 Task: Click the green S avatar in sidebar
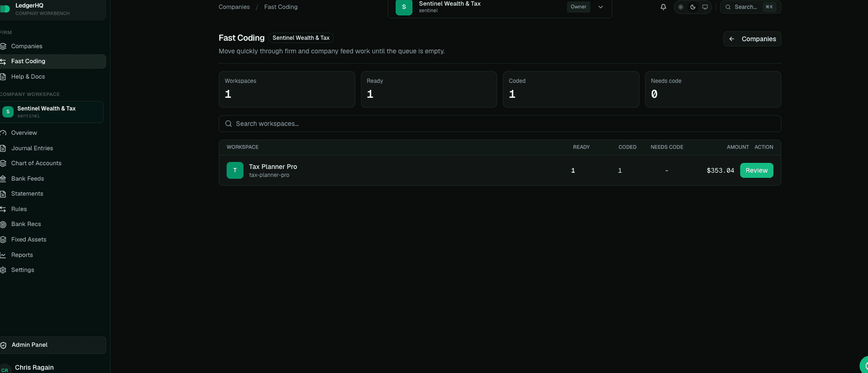8,112
